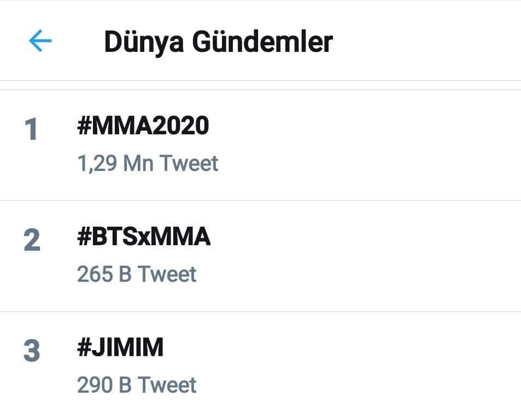This screenshot has width=521, height=420.
Task: Select the 1,29 Mn Tweet count
Action: (x=148, y=163)
